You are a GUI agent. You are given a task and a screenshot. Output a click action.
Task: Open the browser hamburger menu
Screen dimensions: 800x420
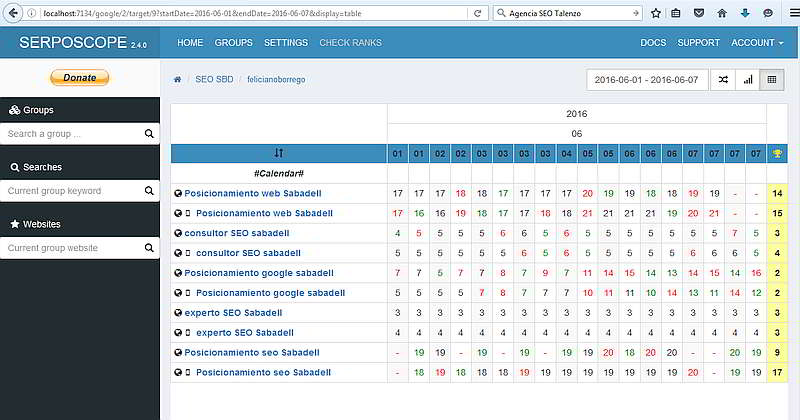(794, 13)
